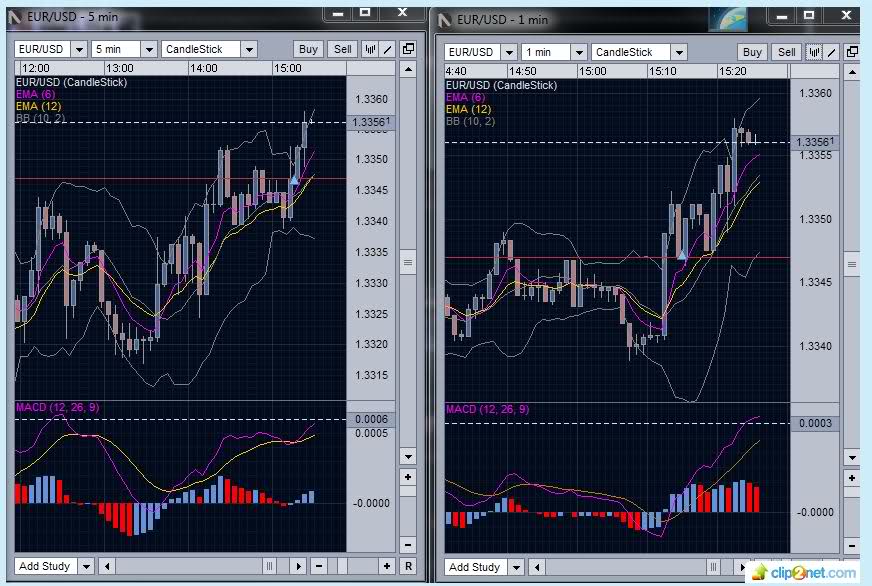872x586 pixels.
Task: Click vertical scroll down arrow, 1 min window
Action: tap(852, 458)
